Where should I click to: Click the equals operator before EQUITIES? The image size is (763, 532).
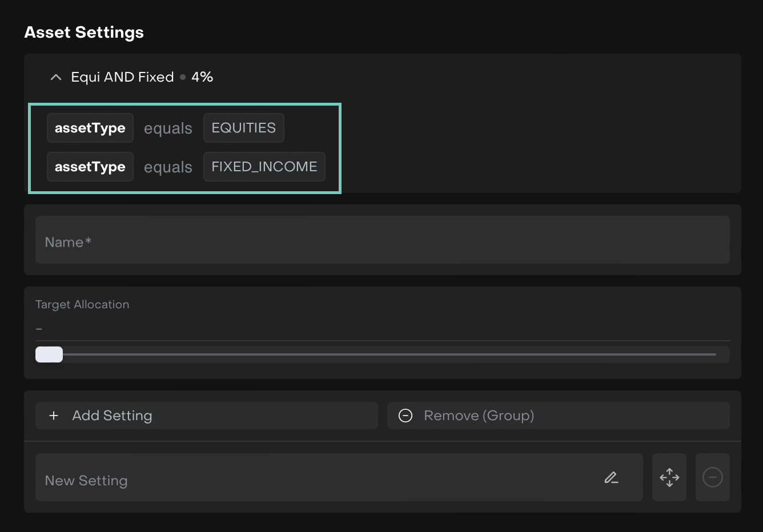168,128
